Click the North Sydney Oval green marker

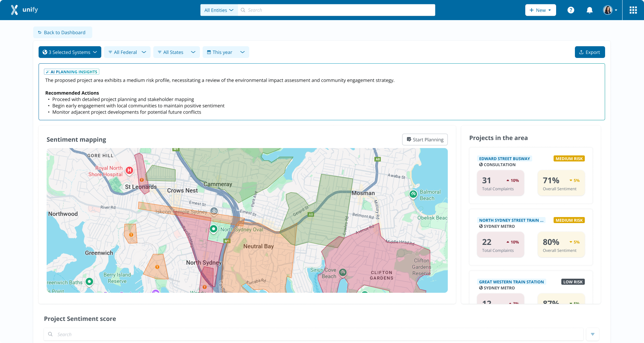pyautogui.click(x=214, y=229)
